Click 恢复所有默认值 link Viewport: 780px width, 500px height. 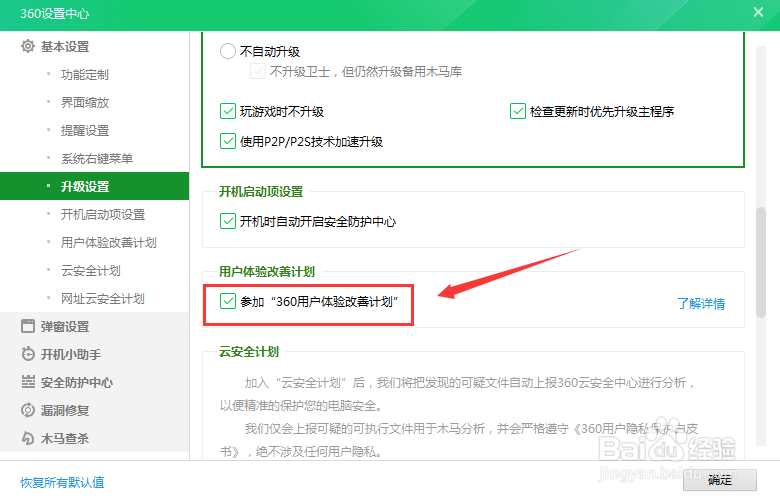(62, 482)
